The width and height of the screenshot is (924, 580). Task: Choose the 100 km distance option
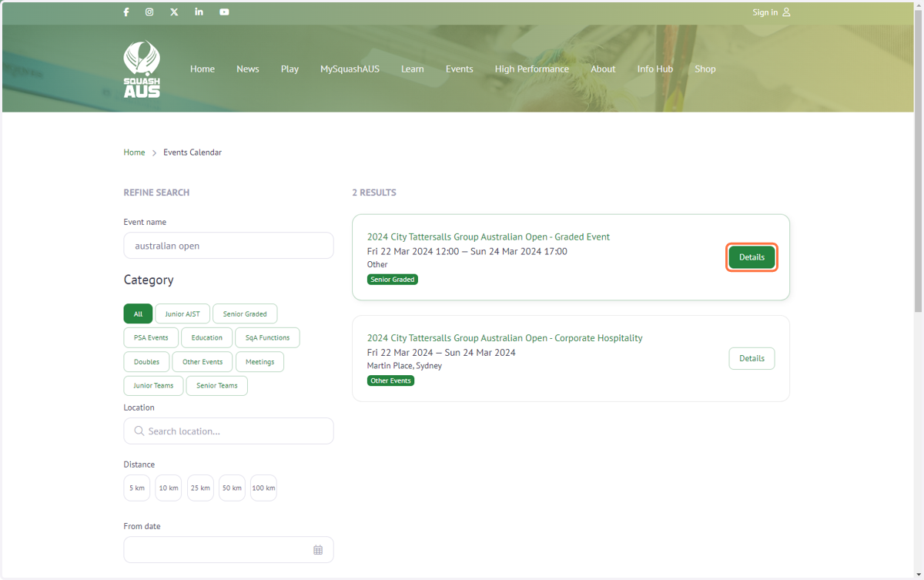[x=263, y=488]
